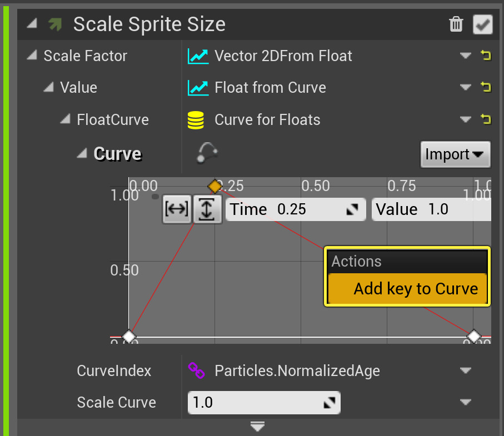Viewport: 504px width, 436px height.
Task: Fit curve vertically in view
Action: 207,209
